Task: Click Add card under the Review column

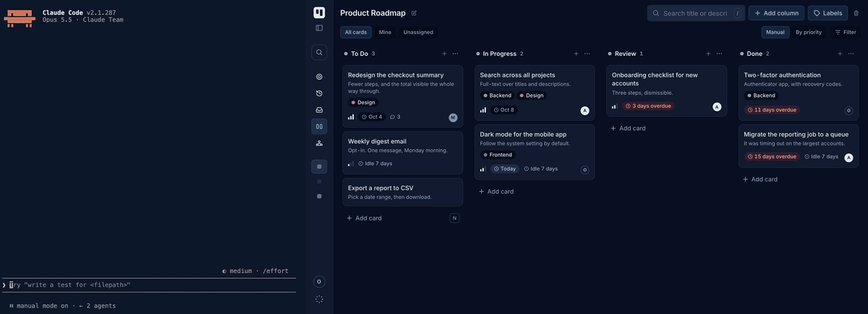Action: click(628, 128)
